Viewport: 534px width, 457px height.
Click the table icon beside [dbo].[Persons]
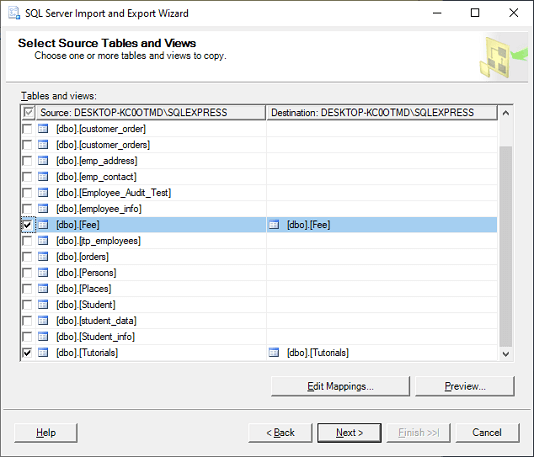click(x=43, y=273)
